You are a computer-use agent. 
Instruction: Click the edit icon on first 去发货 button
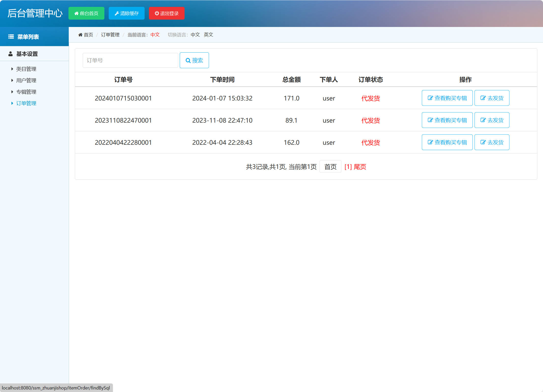pos(483,98)
